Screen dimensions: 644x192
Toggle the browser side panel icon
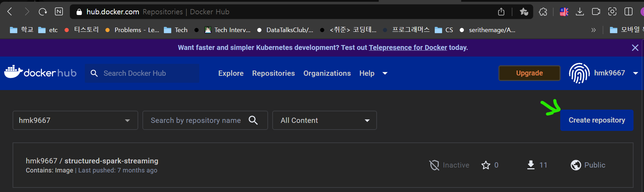[629, 12]
